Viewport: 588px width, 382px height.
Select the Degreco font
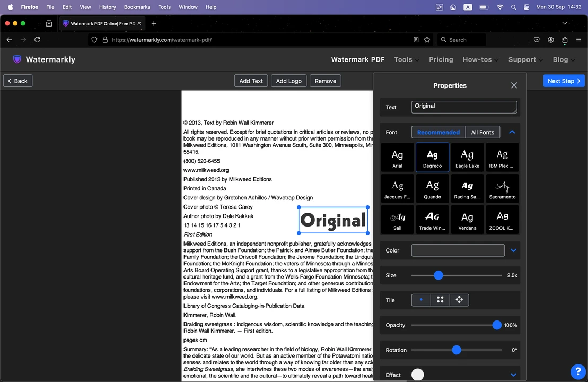click(x=432, y=157)
